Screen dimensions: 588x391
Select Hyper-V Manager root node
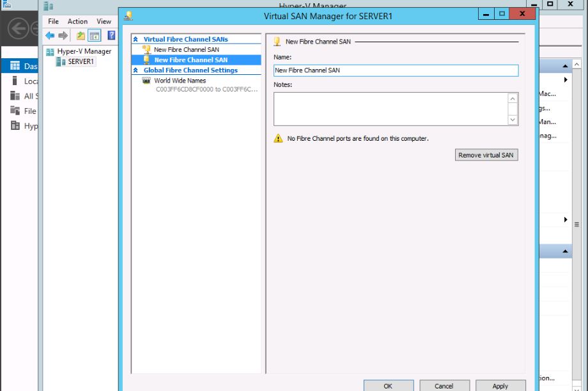(x=84, y=51)
